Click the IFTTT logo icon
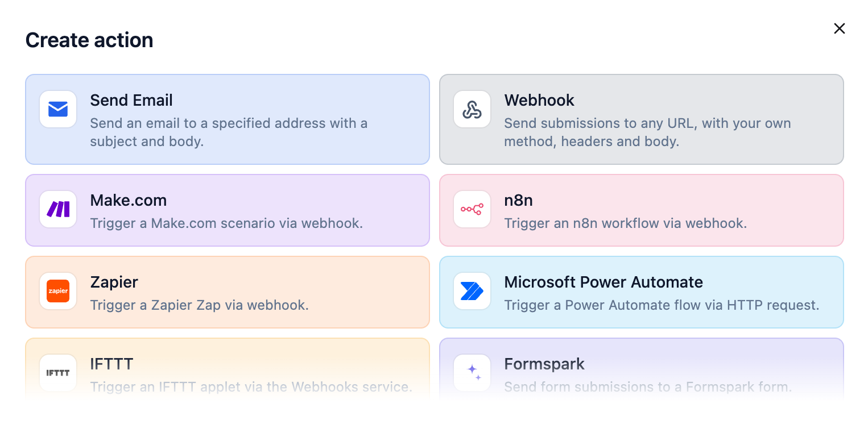 58,373
